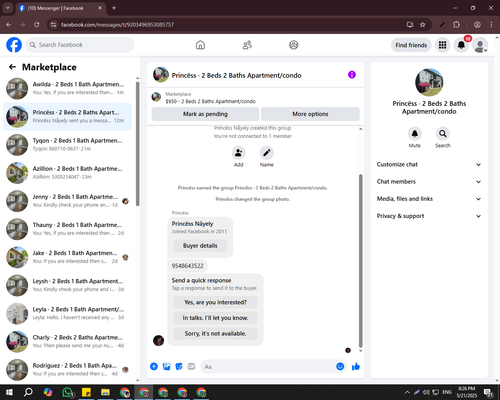500x400 pixels.
Task: Open File Explorer from taskbar
Action: coord(105,392)
